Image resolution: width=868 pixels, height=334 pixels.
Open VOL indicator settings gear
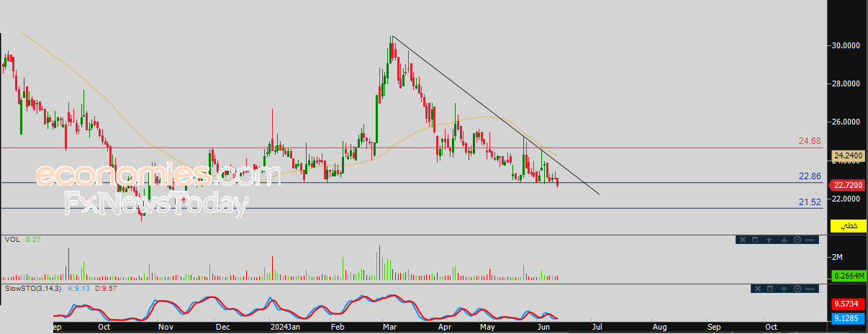pos(797,240)
